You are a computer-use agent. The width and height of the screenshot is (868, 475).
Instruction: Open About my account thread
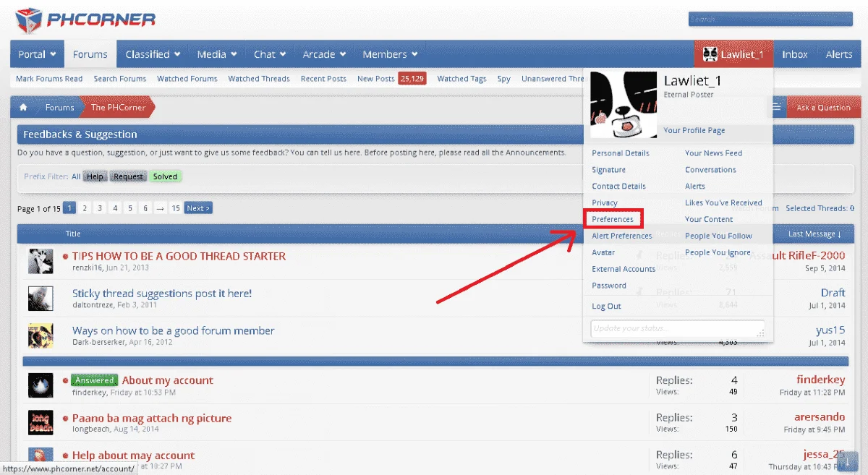pyautogui.click(x=168, y=380)
